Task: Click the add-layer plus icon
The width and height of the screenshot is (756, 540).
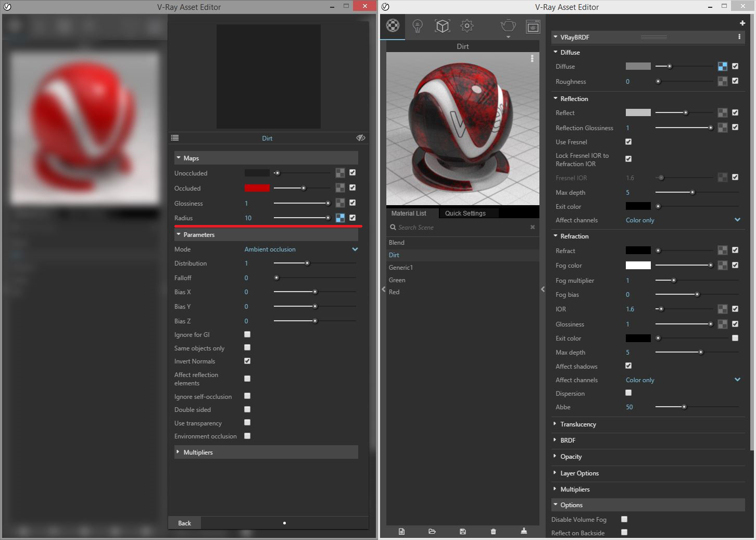Action: pos(742,23)
